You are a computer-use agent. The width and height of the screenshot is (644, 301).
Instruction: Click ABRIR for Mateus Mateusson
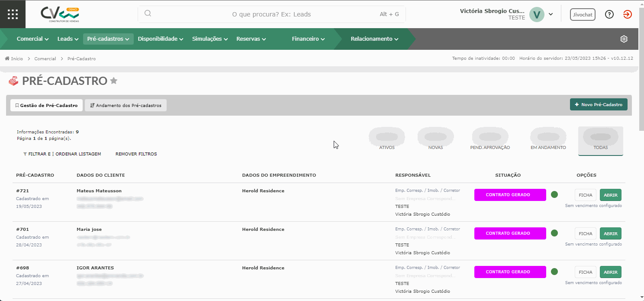pos(611,195)
